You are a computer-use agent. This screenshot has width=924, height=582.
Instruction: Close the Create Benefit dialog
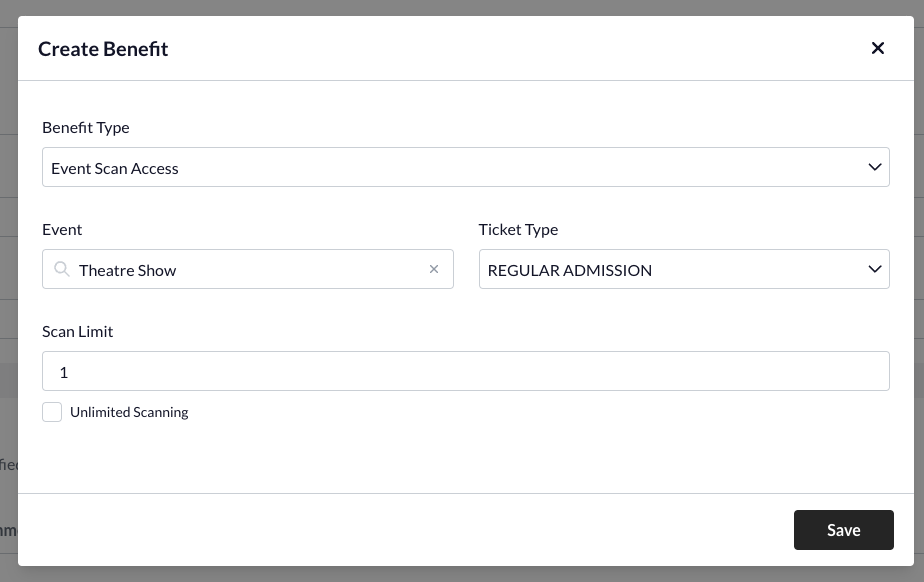[877, 48]
